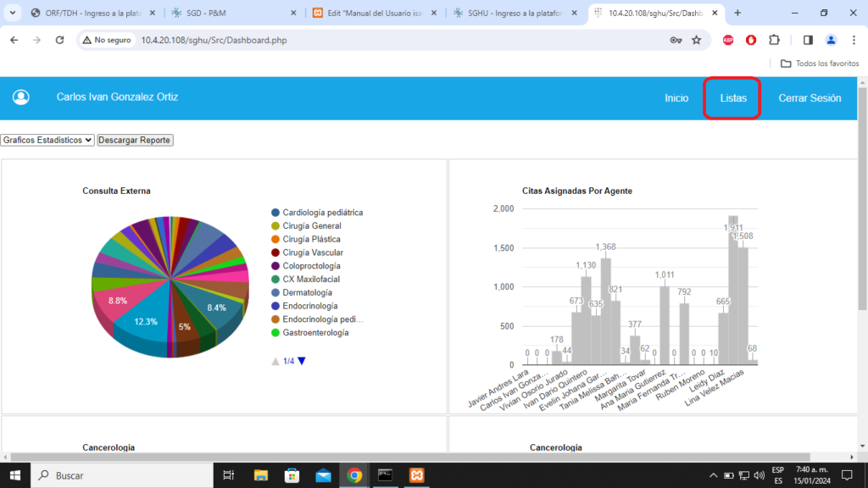This screenshot has width=868, height=488.
Task: Click the browser address bar URL
Action: click(x=220, y=40)
